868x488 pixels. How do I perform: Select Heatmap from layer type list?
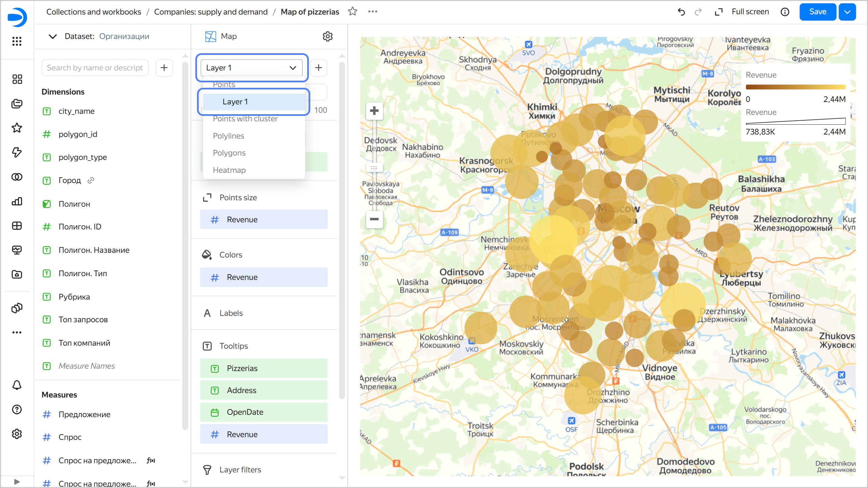coord(229,170)
